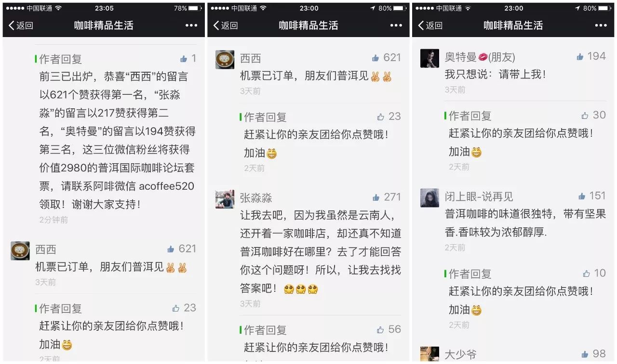Image resolution: width=617 pixels, height=364 pixels.
Task: Tap the thumbs-up icon beside 621 on 西西's comment in the middle screen
Action: [x=376, y=58]
